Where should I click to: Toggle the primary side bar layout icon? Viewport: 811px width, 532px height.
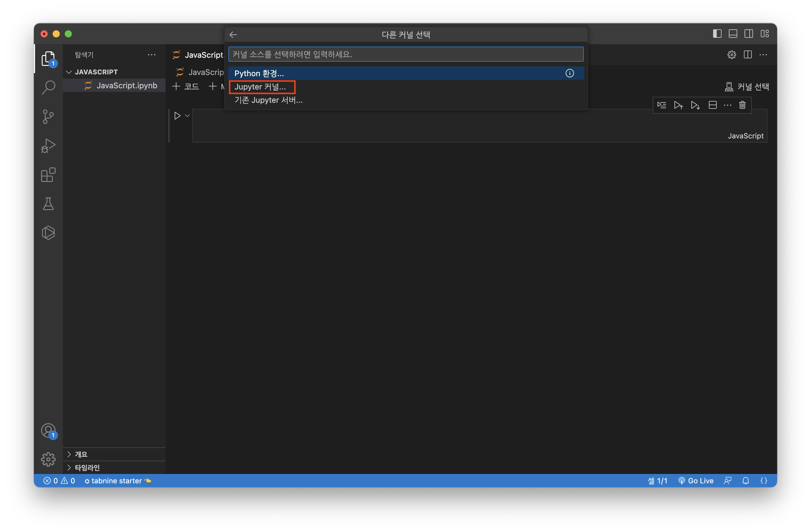(717, 34)
